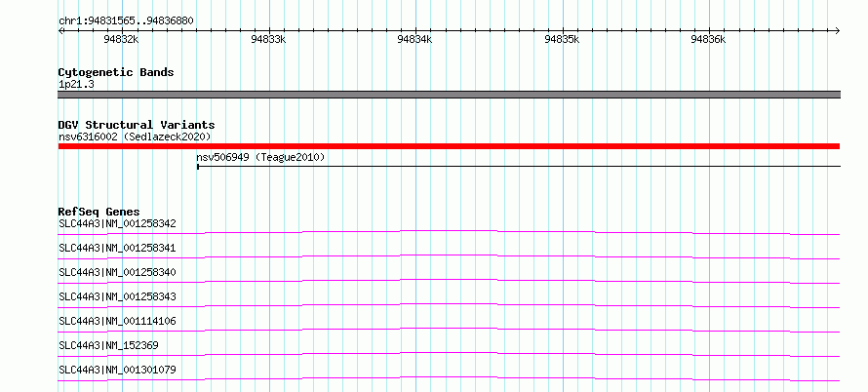Screen dimensions: 868x392
Task: Click the 94832k ruler tick label
Action: tap(121, 39)
